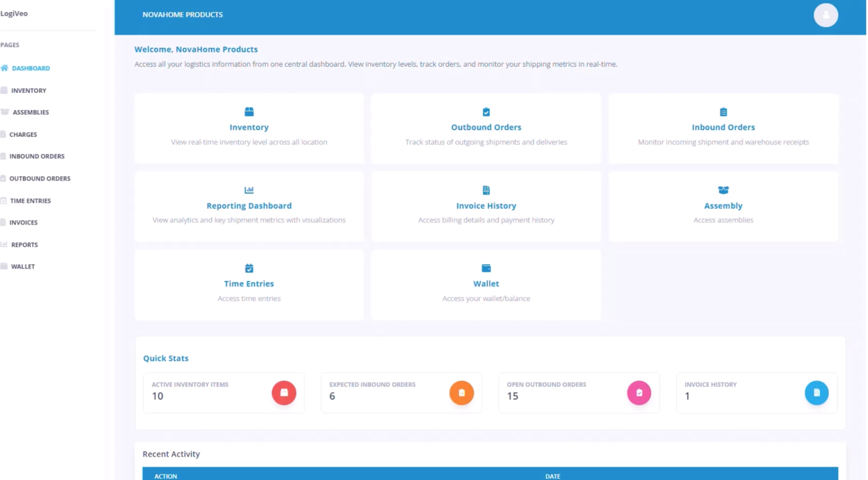Image resolution: width=868 pixels, height=480 pixels.
Task: Click the Inventory card box icon
Action: click(249, 112)
